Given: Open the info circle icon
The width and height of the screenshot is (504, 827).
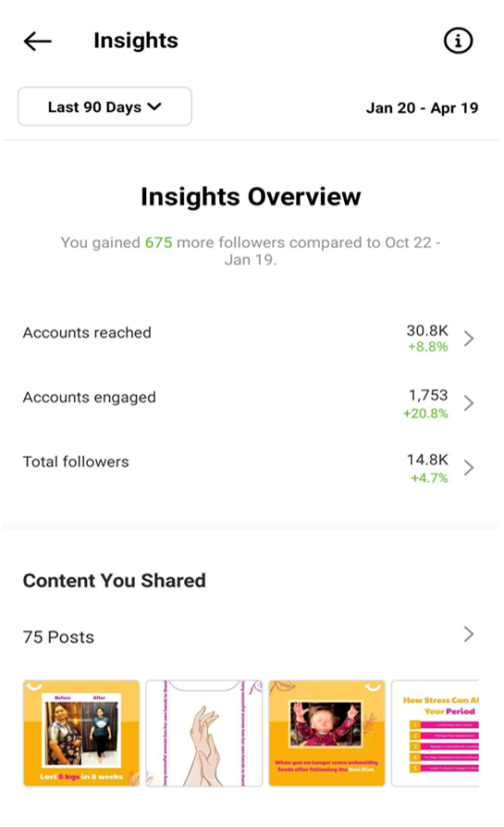Looking at the screenshot, I should click(458, 41).
